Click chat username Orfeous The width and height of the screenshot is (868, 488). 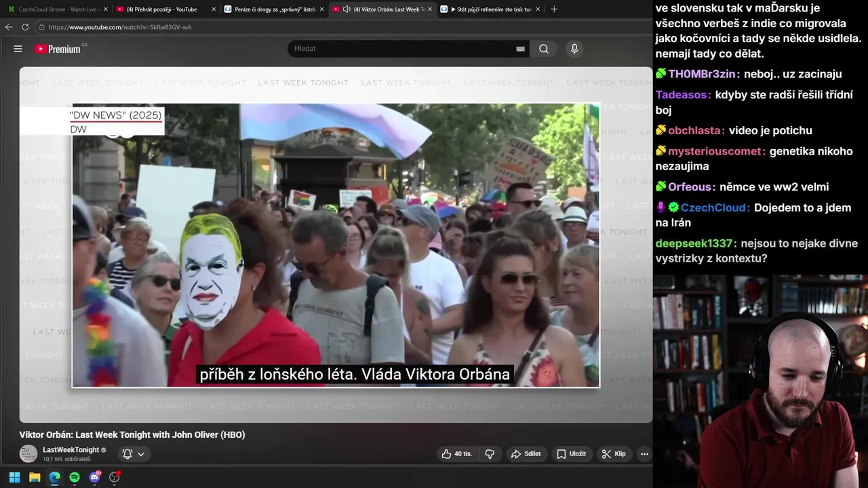click(x=691, y=187)
